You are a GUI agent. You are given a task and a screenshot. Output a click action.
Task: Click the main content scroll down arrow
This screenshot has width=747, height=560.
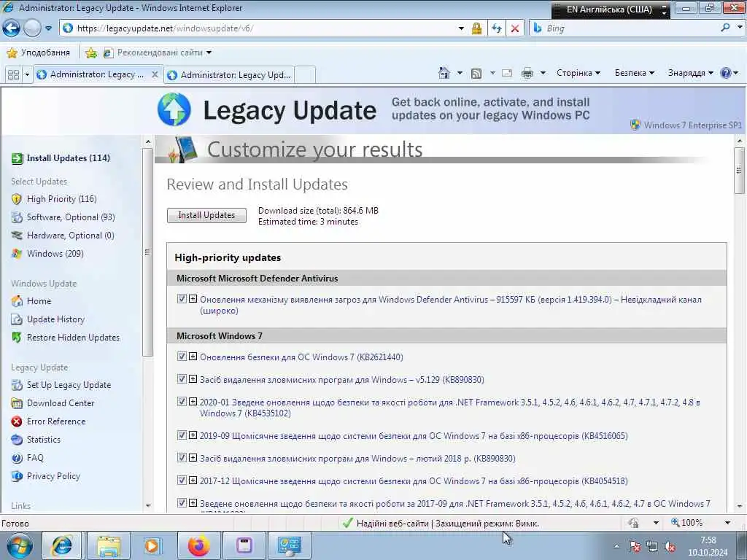click(x=739, y=507)
